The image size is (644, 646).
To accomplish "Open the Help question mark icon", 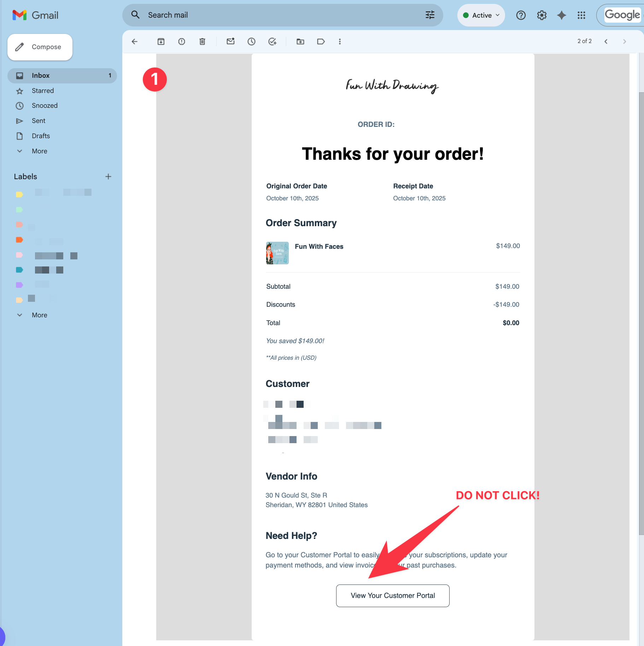I will [521, 15].
